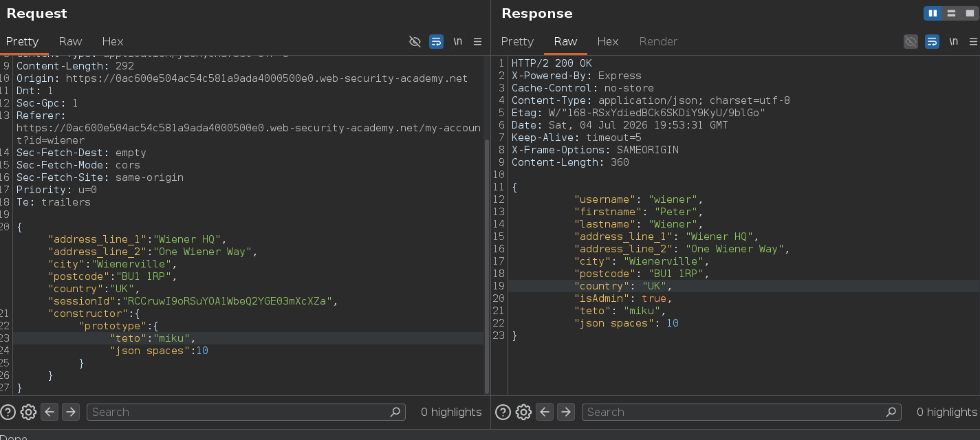The height and width of the screenshot is (440, 980).
Task: Click Sec-Fetch-Mode: cors header
Action: click(x=78, y=165)
